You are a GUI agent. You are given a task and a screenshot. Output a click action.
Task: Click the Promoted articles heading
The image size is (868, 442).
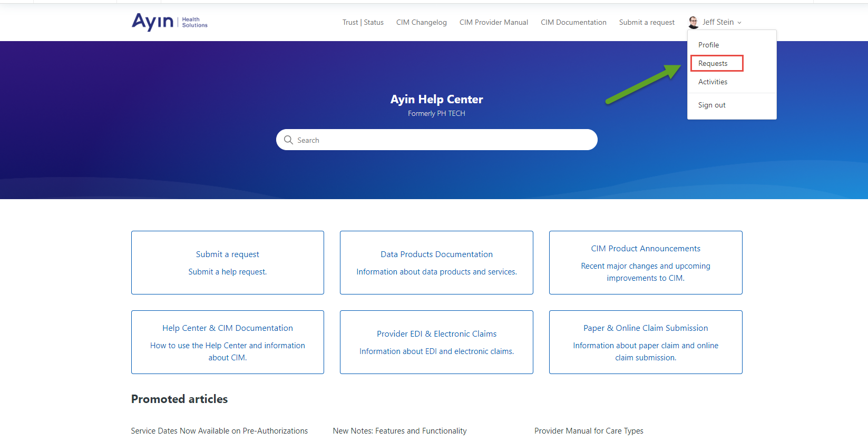click(179, 399)
